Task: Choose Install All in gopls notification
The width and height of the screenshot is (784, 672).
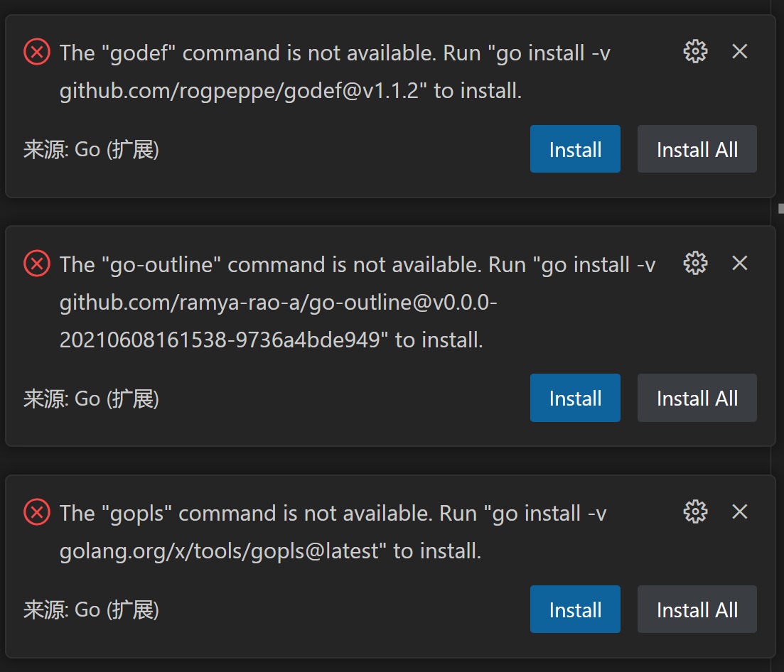Action: click(x=697, y=609)
